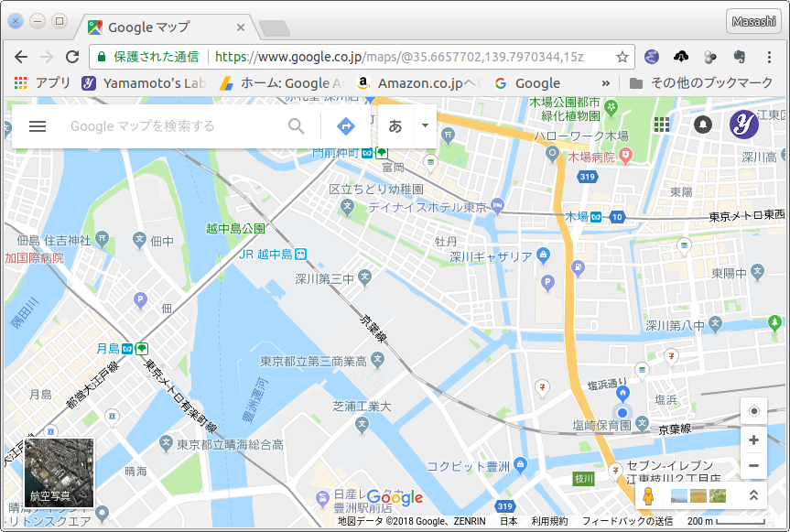The image size is (790, 532).
Task: Open the Chrome three-dot menu
Action: tap(769, 57)
